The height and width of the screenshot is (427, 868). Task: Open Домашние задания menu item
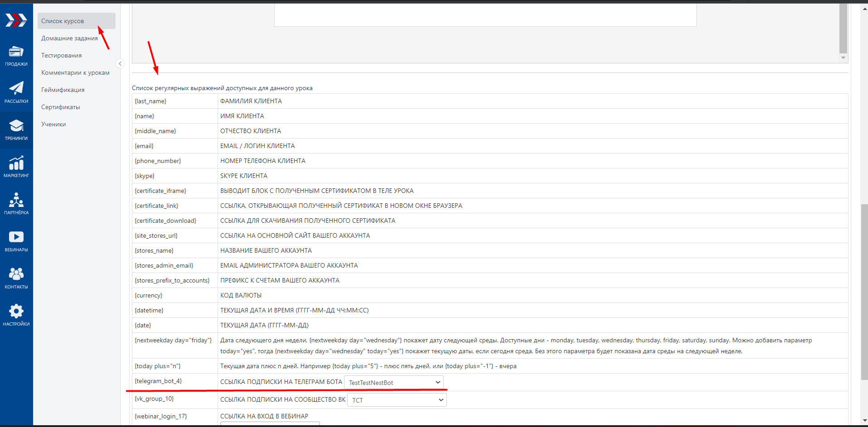click(x=69, y=38)
